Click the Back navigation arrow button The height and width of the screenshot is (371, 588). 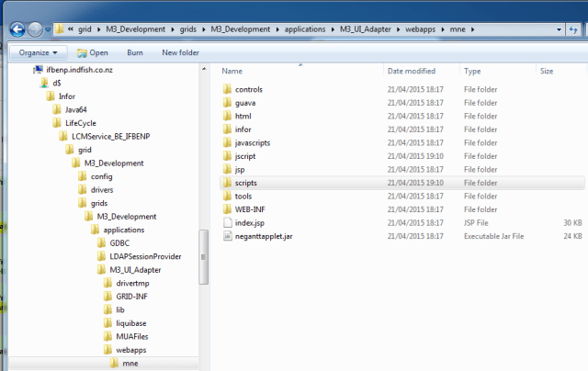17,28
